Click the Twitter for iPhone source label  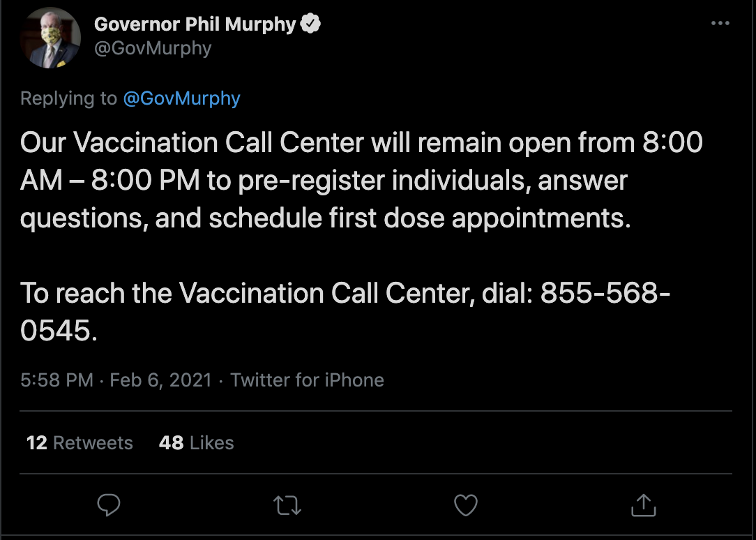click(307, 380)
